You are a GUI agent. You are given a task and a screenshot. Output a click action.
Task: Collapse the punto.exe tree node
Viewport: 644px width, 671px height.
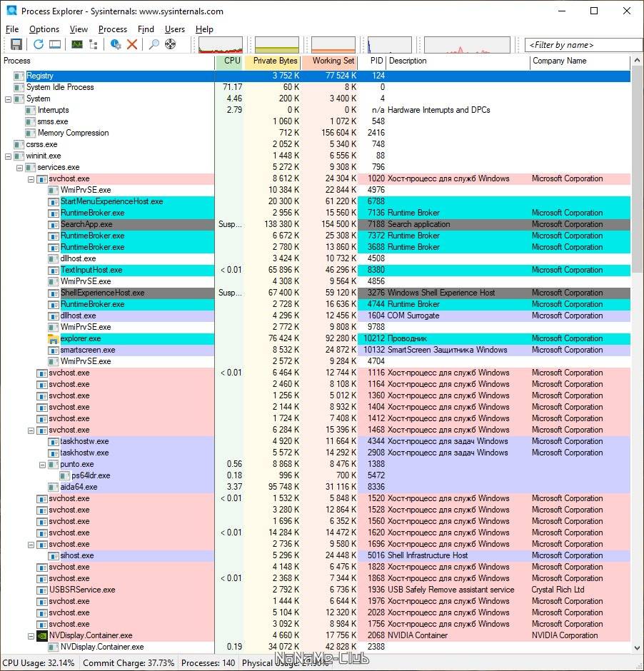tap(42, 465)
